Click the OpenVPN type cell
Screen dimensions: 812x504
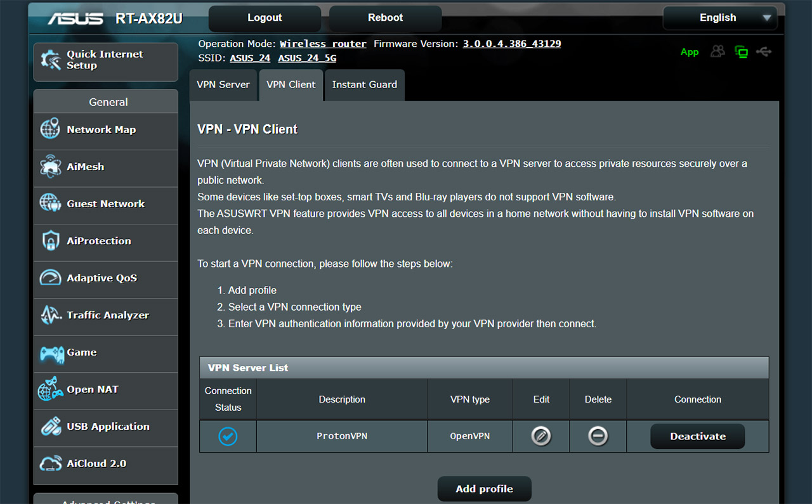pyautogui.click(x=470, y=436)
